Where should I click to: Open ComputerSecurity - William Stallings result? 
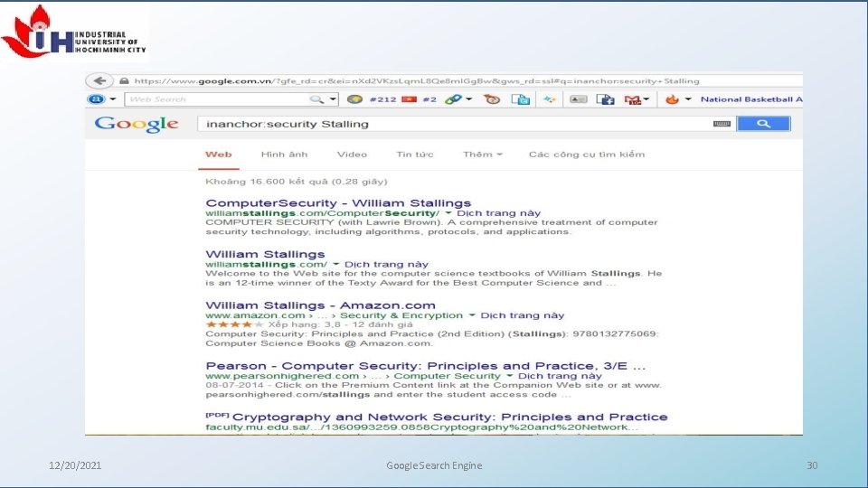(338, 203)
